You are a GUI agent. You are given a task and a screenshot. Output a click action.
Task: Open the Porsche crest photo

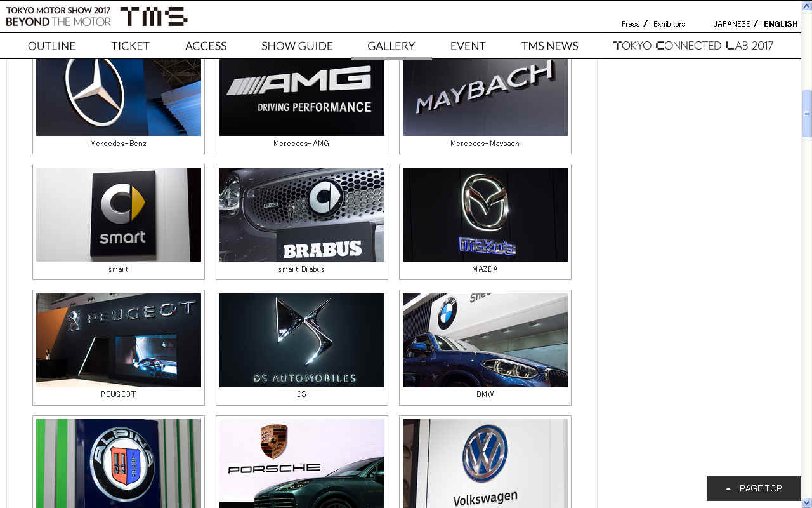point(302,464)
